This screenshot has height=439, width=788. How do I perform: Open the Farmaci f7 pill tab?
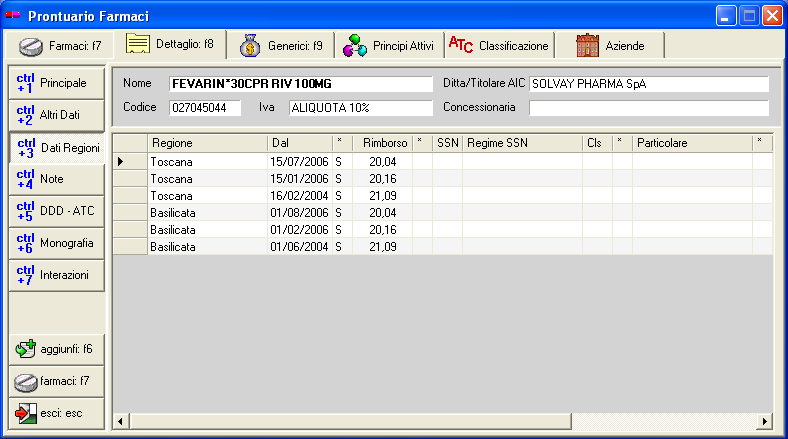pyautogui.click(x=60, y=46)
